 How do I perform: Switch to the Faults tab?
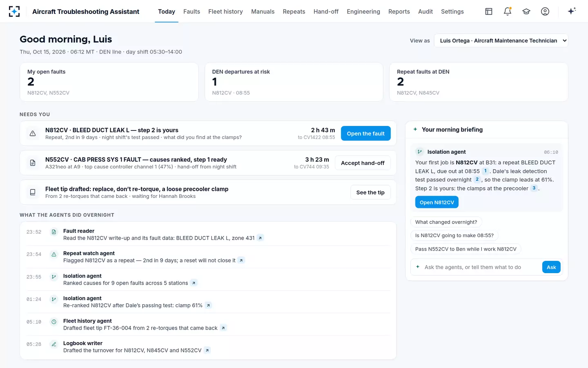tap(192, 11)
